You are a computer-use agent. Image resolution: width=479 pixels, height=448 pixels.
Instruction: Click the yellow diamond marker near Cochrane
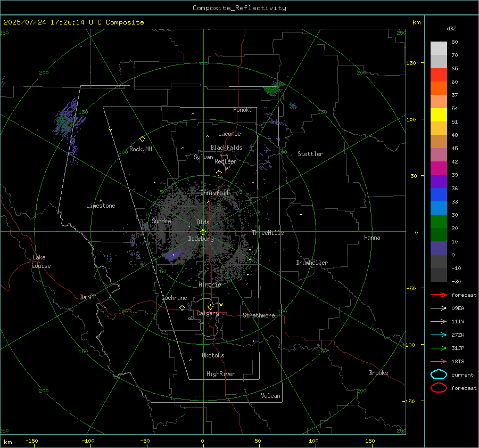(183, 308)
